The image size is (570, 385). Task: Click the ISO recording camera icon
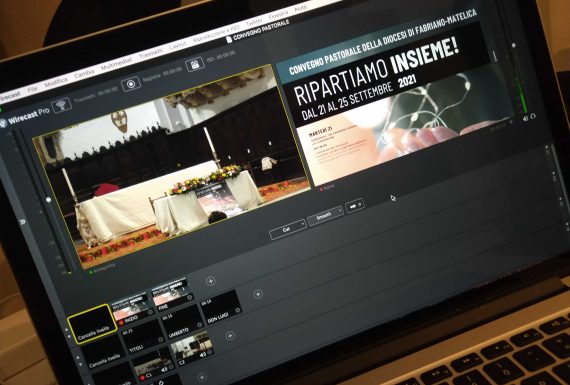[x=194, y=64]
